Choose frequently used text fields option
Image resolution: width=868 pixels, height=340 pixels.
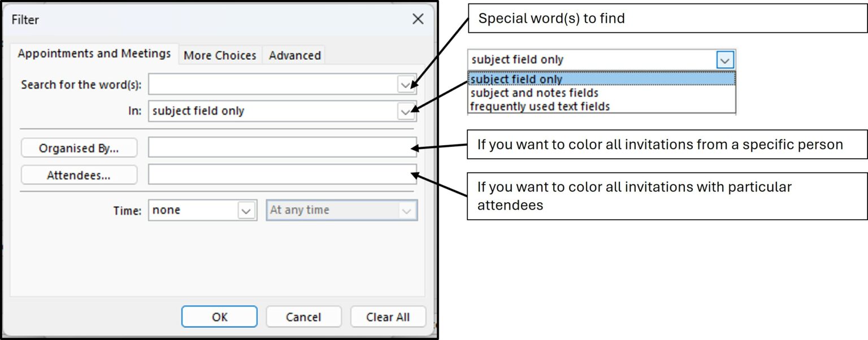[x=540, y=106]
